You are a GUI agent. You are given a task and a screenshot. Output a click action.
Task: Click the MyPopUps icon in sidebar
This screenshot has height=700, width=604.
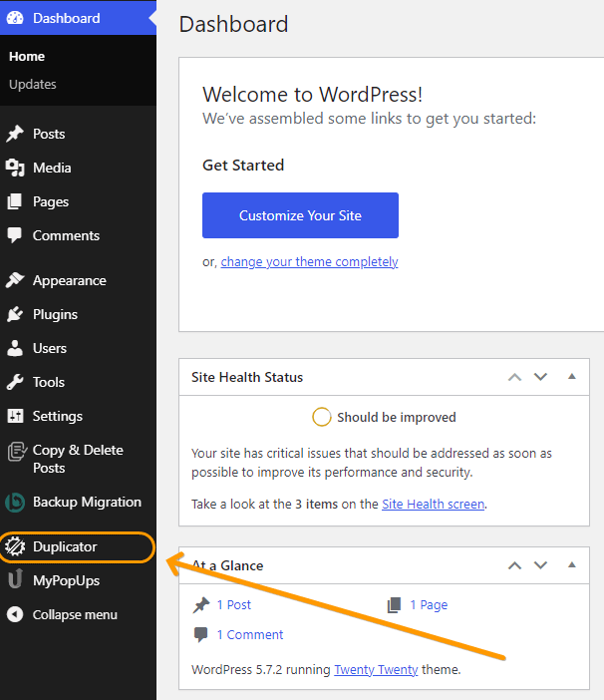pos(15,580)
